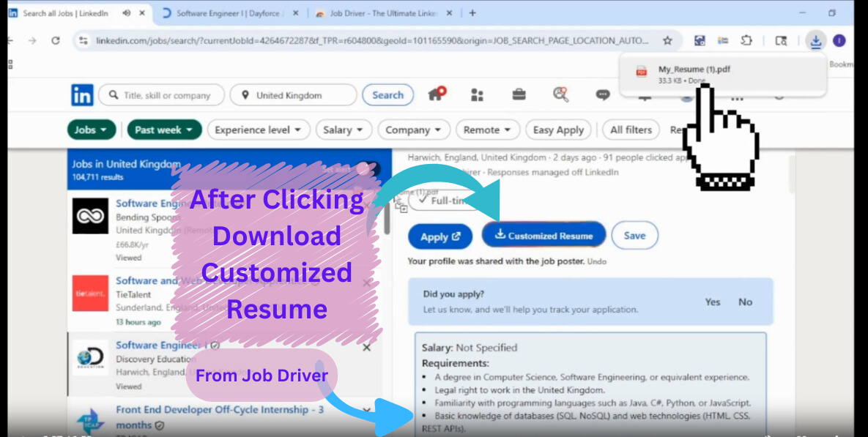Answer Yes to Did you apply
The height and width of the screenshot is (437, 868).
pos(712,302)
